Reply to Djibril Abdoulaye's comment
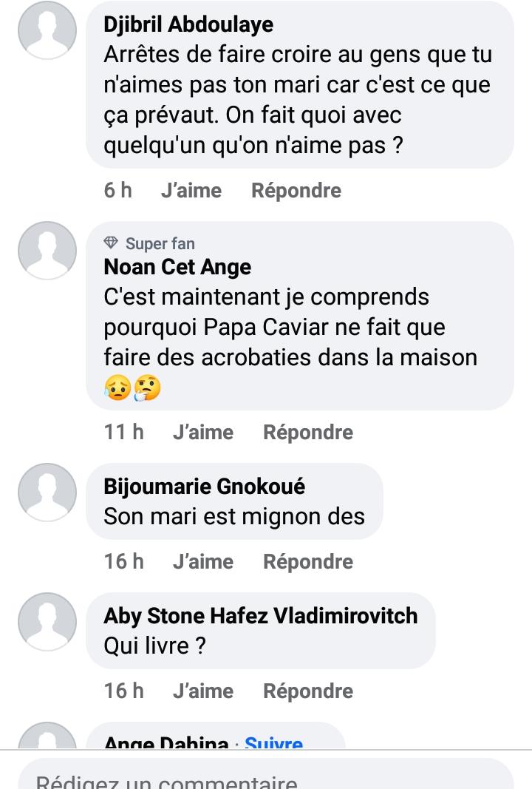This screenshot has width=532, height=789. [296, 191]
